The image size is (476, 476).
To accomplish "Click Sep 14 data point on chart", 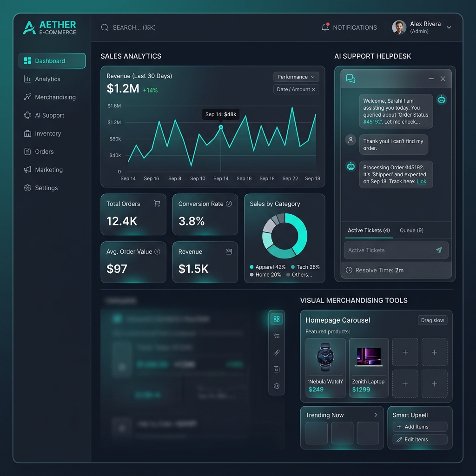I will click(221, 127).
